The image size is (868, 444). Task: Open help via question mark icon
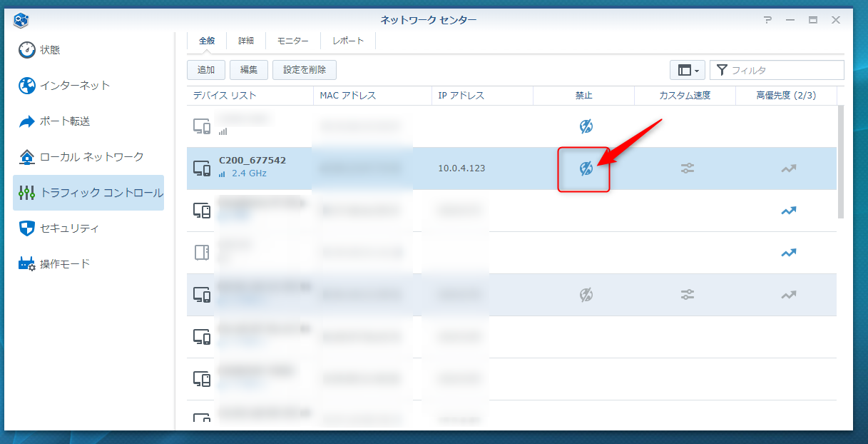(x=767, y=20)
